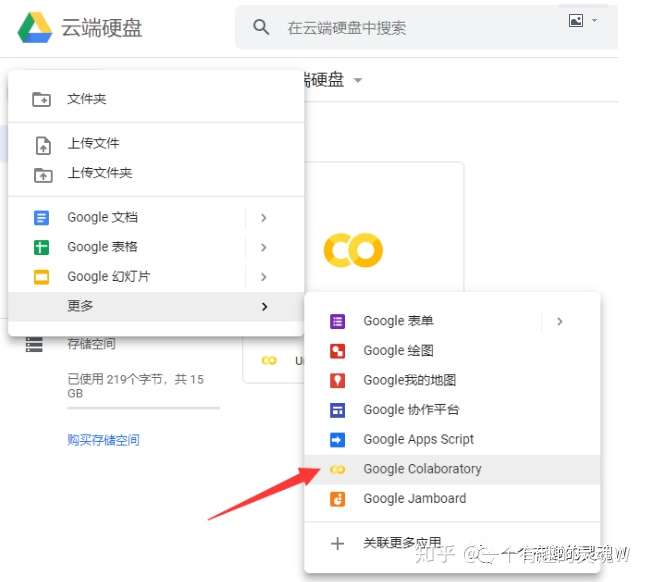
Task: Click the Google Slides icon
Action: (x=41, y=277)
